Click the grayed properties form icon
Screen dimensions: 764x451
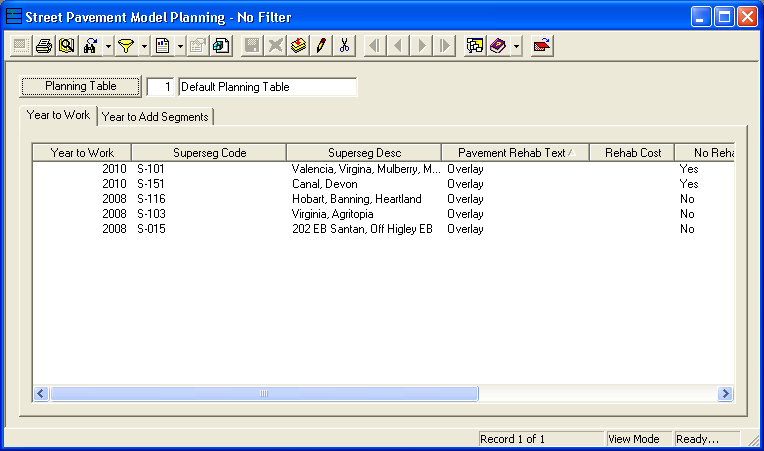click(198, 46)
